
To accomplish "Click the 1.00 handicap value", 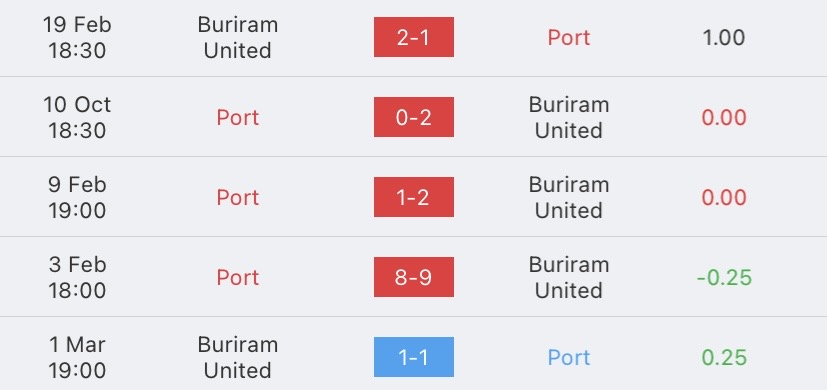I will click(724, 37).
